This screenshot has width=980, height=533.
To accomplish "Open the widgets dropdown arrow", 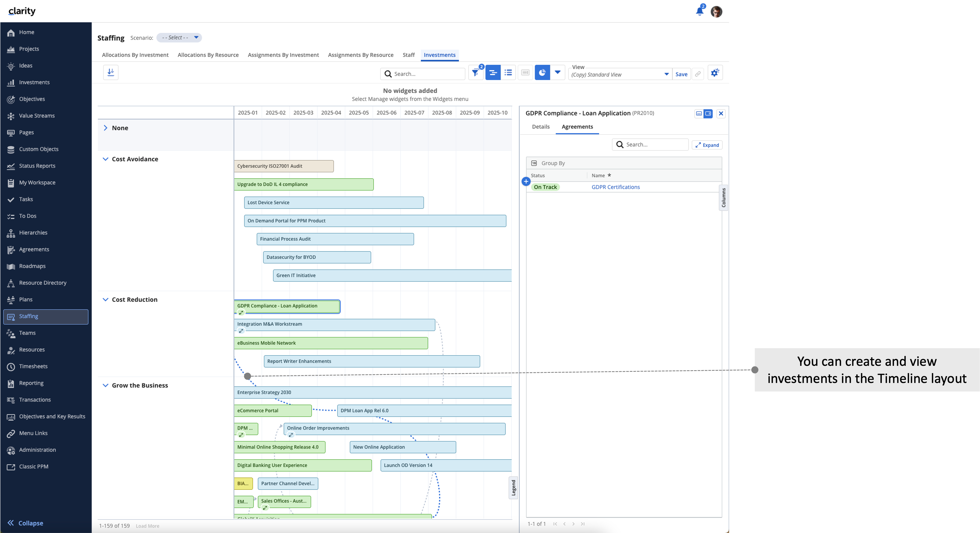I will click(558, 72).
